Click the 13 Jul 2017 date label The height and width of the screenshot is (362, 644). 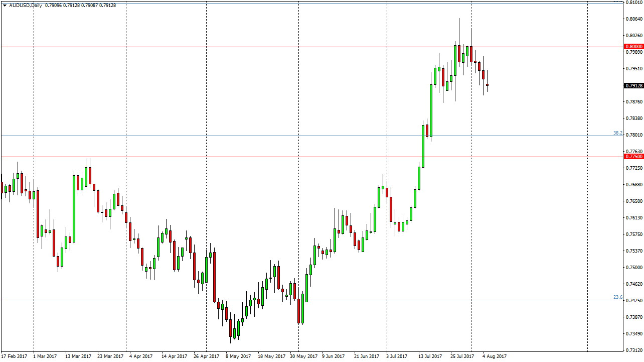430,356
